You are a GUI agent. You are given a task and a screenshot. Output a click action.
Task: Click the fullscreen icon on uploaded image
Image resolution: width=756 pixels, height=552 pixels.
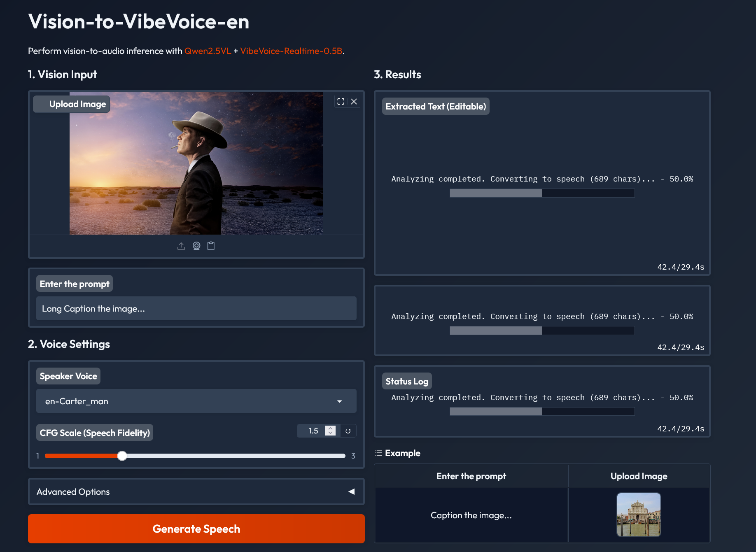(341, 102)
